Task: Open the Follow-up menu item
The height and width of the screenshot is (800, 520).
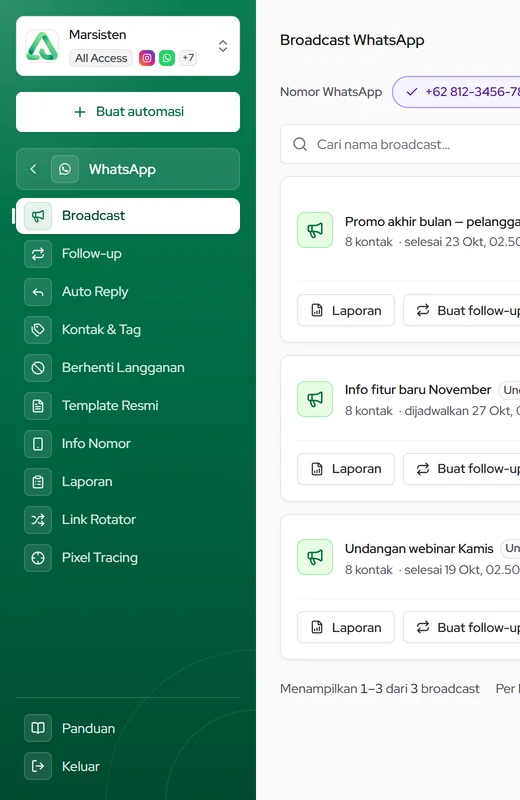Action: tap(128, 254)
